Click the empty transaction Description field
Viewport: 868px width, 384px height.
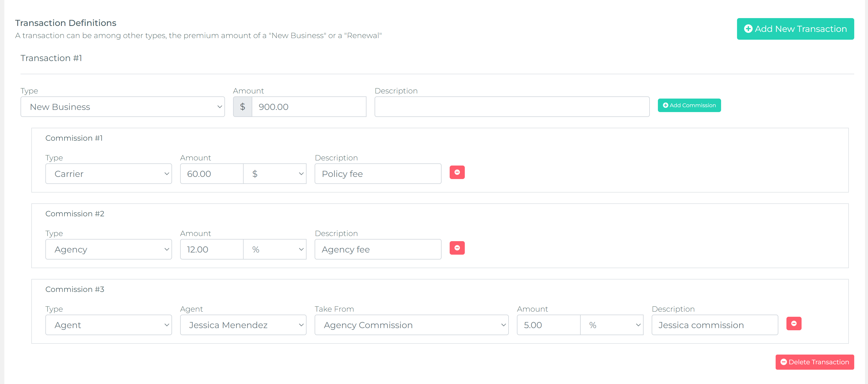tap(512, 107)
